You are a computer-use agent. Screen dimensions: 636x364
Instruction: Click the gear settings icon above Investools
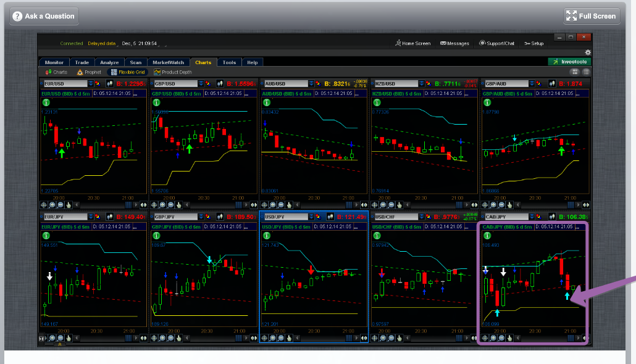coord(588,52)
